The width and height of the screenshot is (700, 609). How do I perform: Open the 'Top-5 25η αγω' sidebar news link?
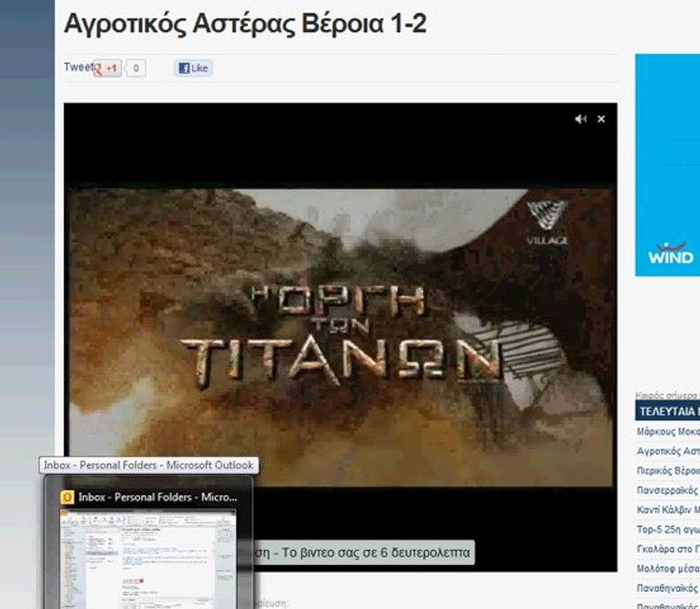click(x=669, y=529)
